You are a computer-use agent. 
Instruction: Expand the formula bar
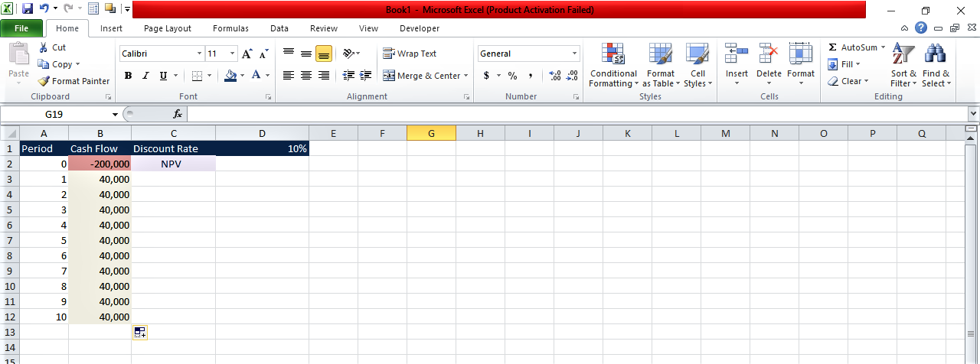pos(972,114)
